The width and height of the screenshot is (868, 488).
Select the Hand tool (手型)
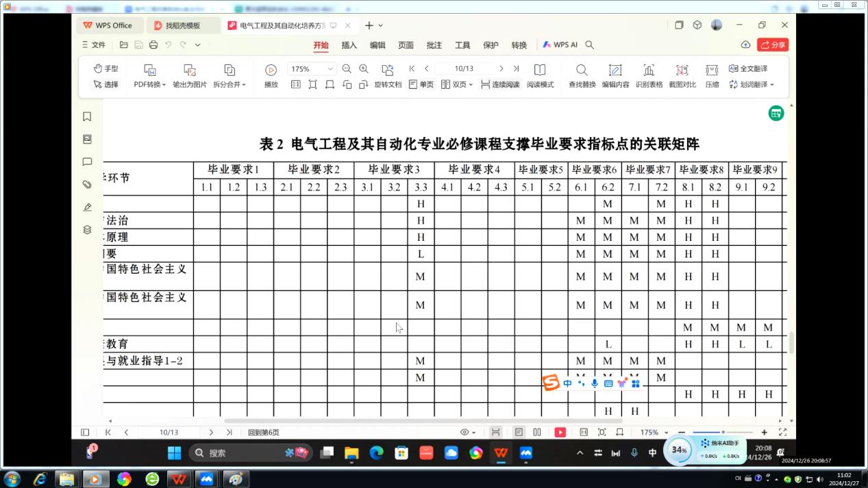106,68
